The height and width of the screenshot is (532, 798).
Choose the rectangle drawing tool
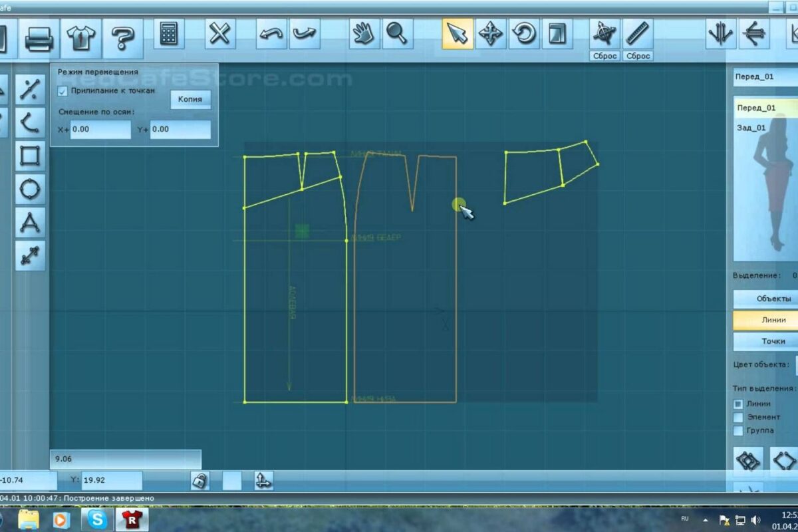30,156
